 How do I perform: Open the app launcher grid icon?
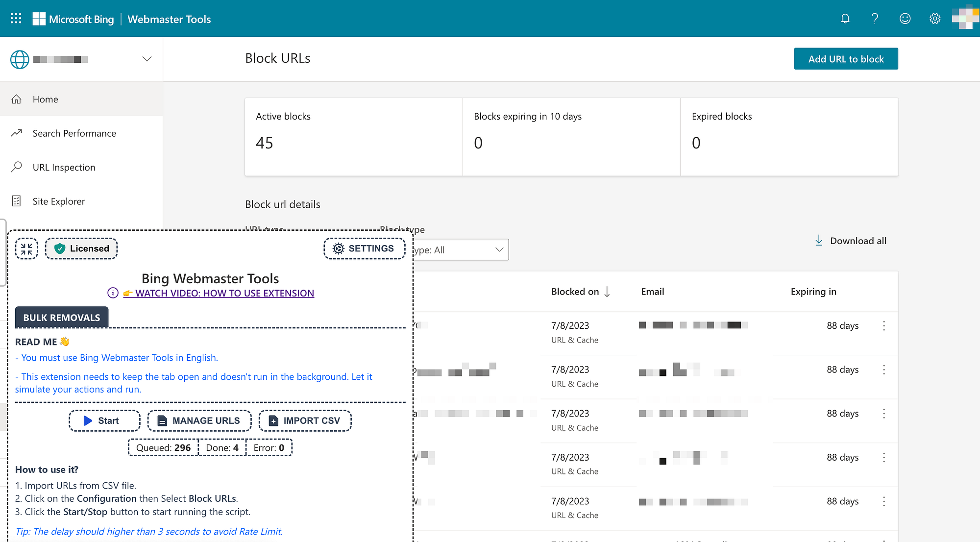click(16, 19)
